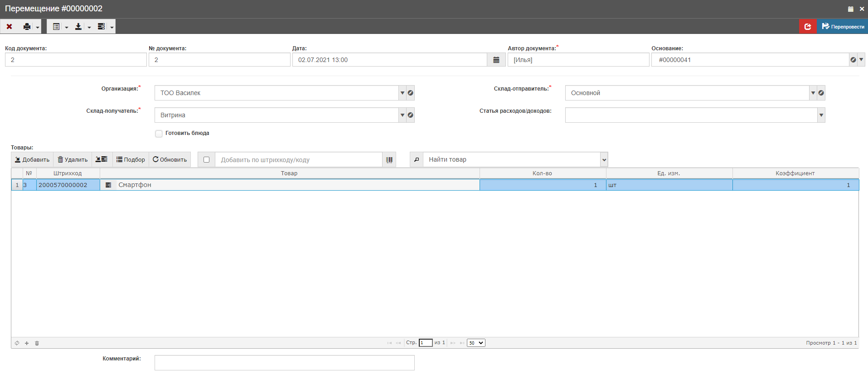Click the red undo posting icon
This screenshot has width=868, height=384.
coord(808,27)
